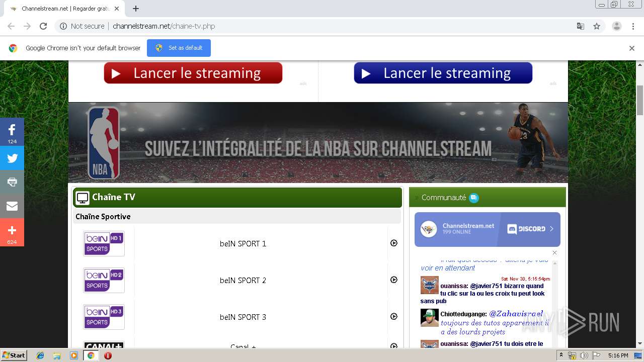The image size is (644, 362).
Task: Open the print icon in the share sidebar
Action: click(x=12, y=182)
